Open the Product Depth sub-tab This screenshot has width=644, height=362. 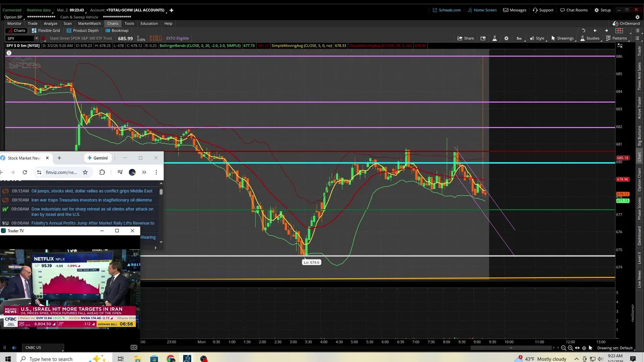[83, 31]
